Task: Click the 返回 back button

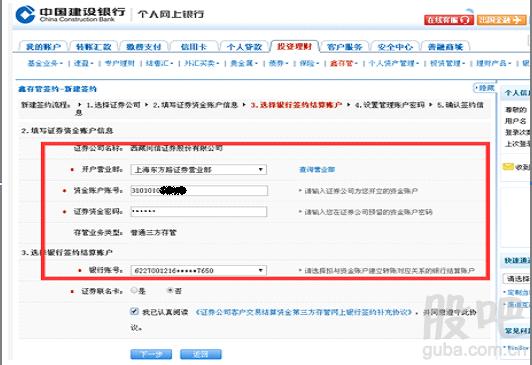Action: (x=201, y=354)
